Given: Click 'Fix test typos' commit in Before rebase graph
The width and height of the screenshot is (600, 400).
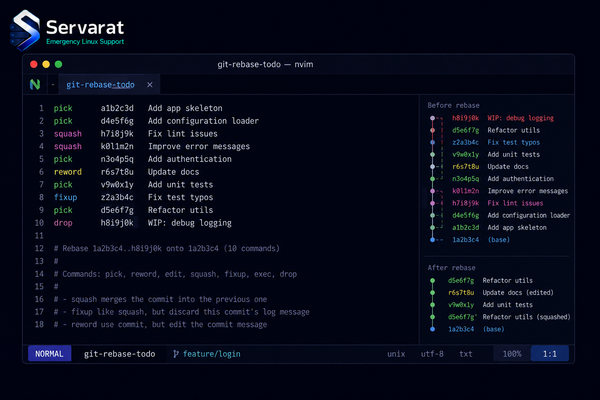Looking at the screenshot, I should coord(514,142).
